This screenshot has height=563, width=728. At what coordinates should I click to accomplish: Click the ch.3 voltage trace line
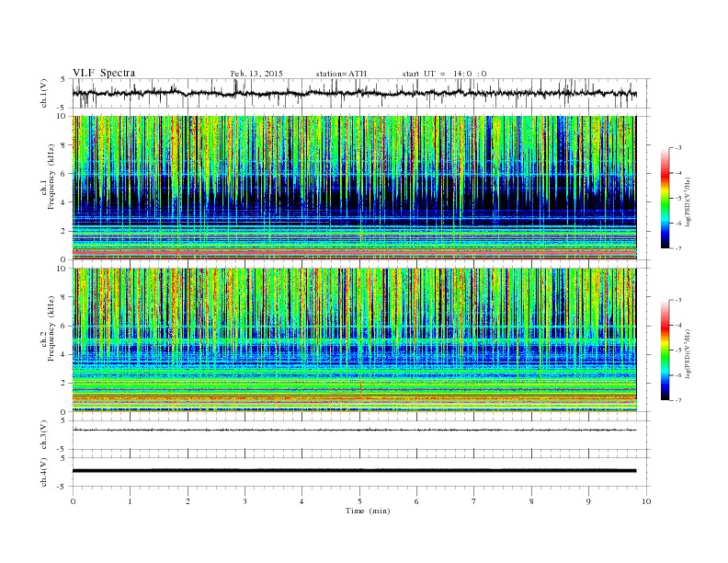click(x=354, y=431)
